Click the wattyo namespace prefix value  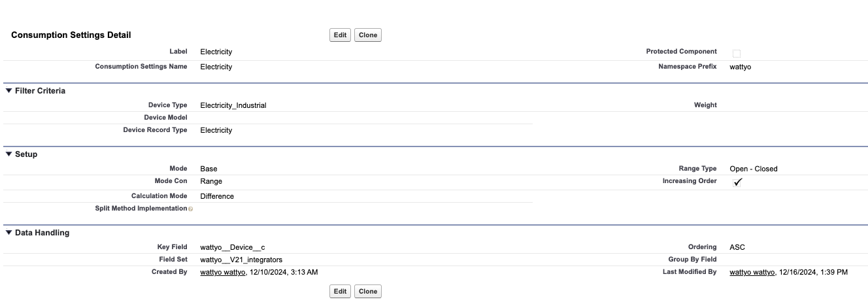740,67
